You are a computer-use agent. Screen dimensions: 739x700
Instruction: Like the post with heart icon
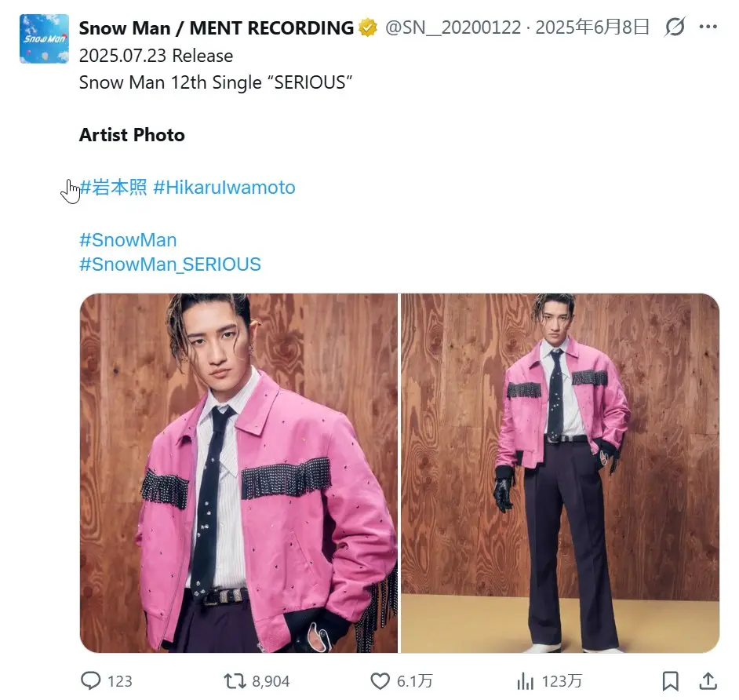coord(380,681)
